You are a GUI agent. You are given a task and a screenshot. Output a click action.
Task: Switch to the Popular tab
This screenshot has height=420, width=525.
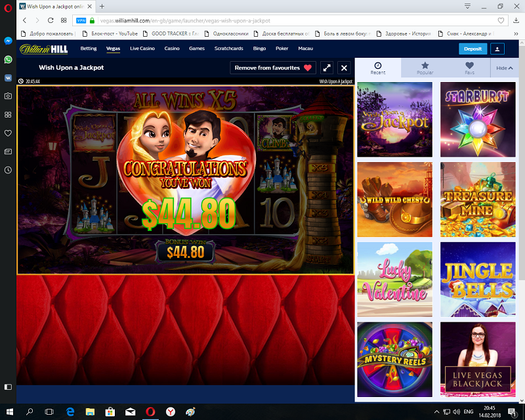tap(425, 68)
